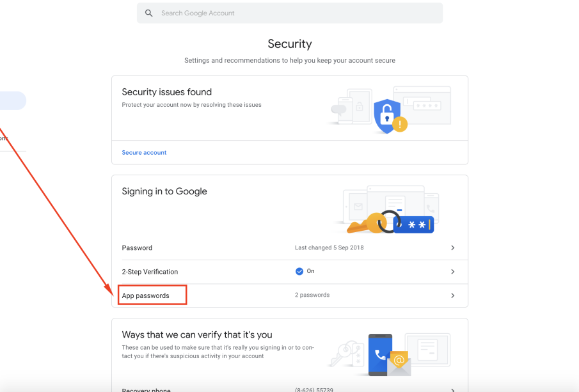Open the 2-Step Verification chevron arrow
This screenshot has width=579, height=392.
pyautogui.click(x=452, y=272)
